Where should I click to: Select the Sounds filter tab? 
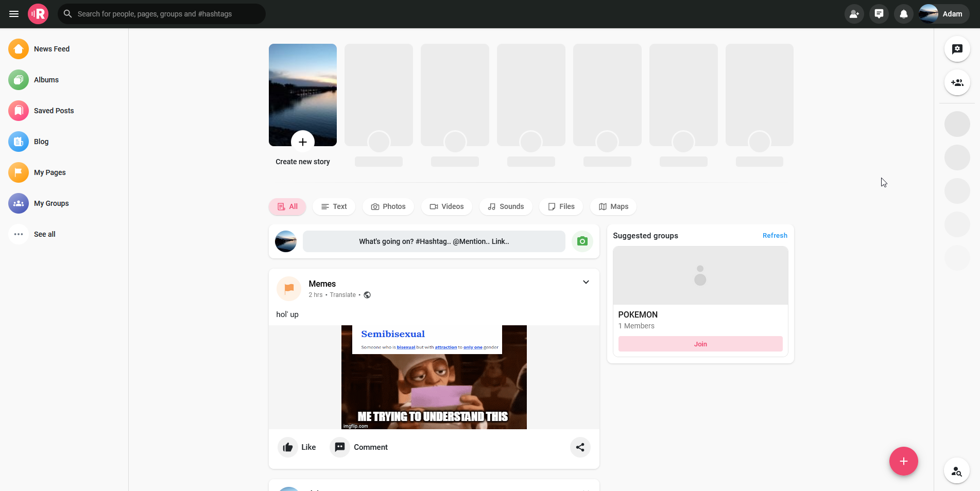pyautogui.click(x=506, y=206)
